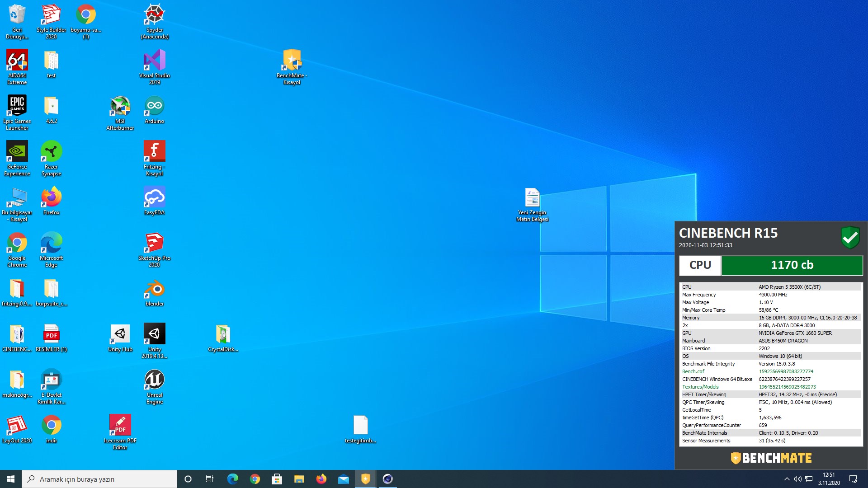Viewport: 868px width, 488px height.
Task: Open Microsoft Store from taskbar
Action: point(277,479)
